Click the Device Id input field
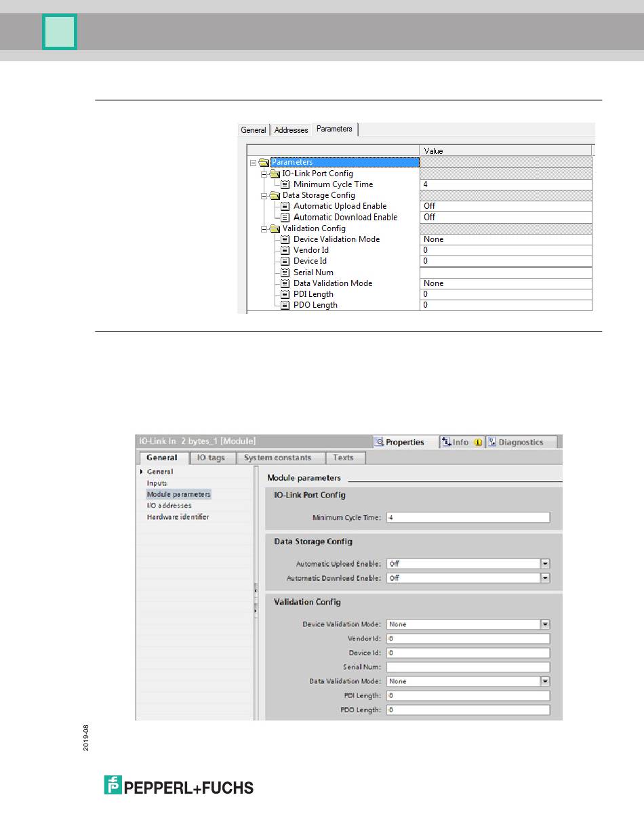Image resolution: width=644 pixels, height=833 pixels. point(468,653)
